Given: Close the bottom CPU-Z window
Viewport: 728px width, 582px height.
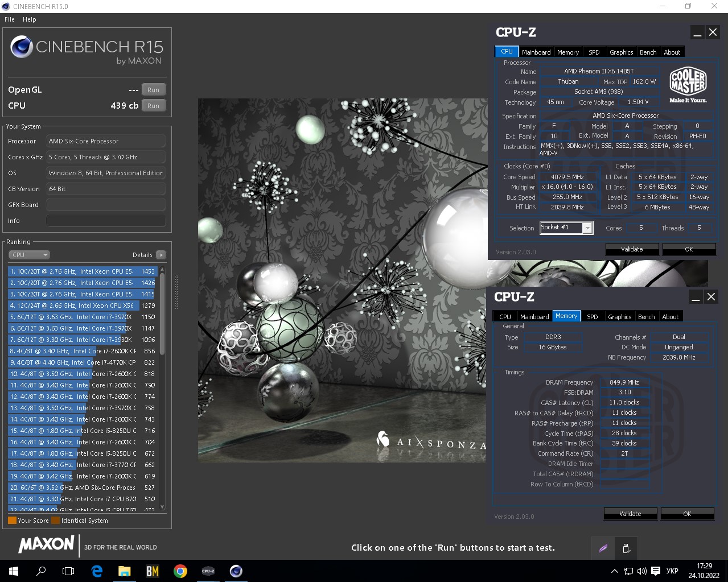Looking at the screenshot, I should [711, 297].
